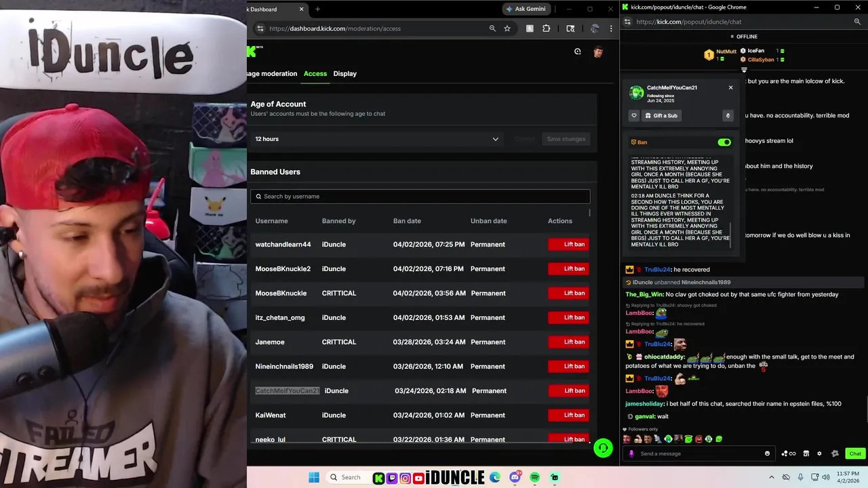Open a new tab with the plus button
868x488 pixels.
pos(317,9)
